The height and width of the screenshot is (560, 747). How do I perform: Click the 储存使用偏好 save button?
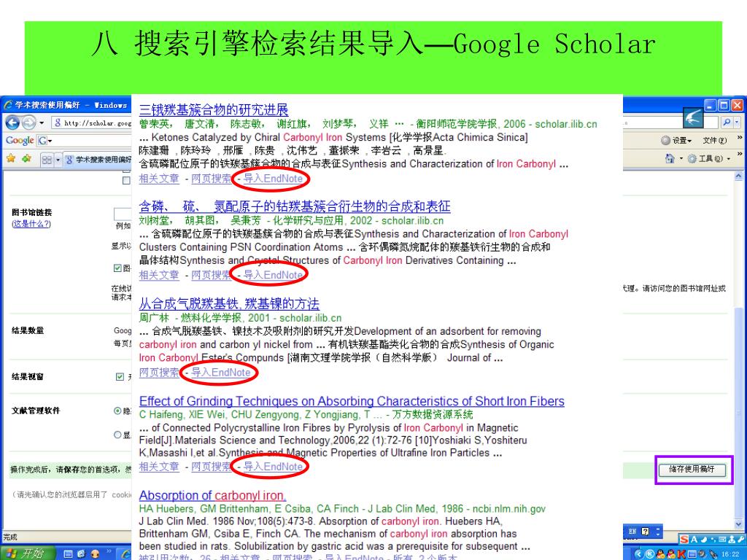pyautogui.click(x=692, y=470)
